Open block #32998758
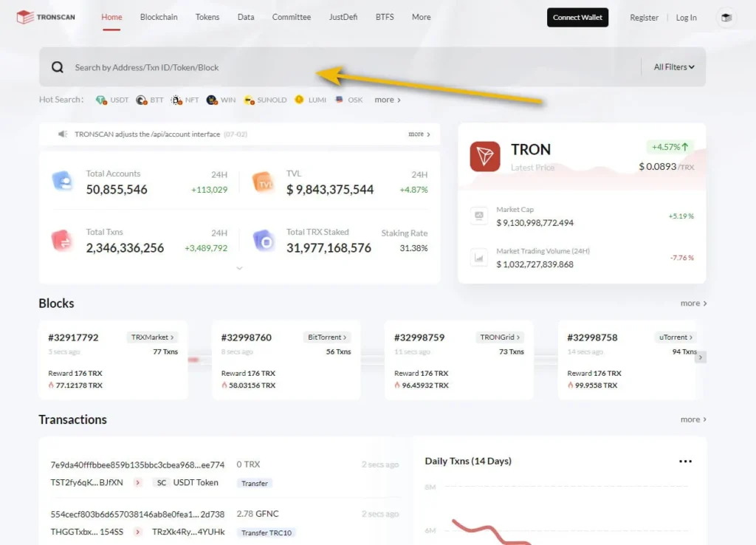Image resolution: width=756 pixels, height=545 pixels. (x=592, y=337)
